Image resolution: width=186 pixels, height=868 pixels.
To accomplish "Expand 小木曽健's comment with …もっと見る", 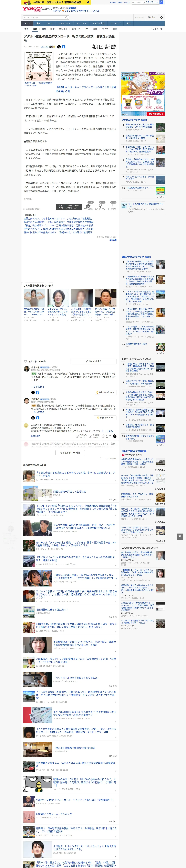I will [x=38, y=387].
